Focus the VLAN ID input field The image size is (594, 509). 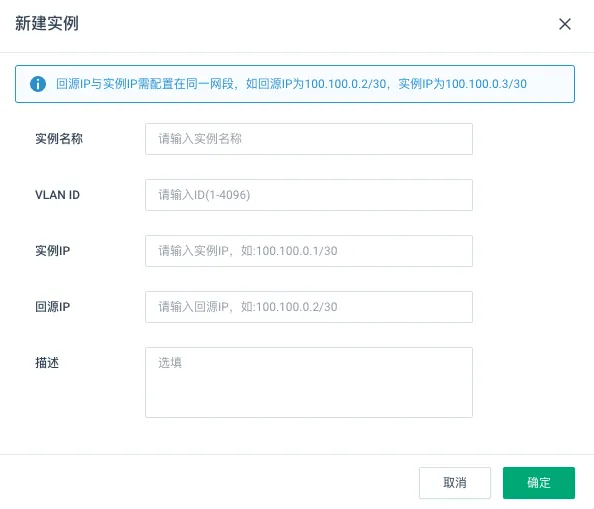tap(309, 195)
